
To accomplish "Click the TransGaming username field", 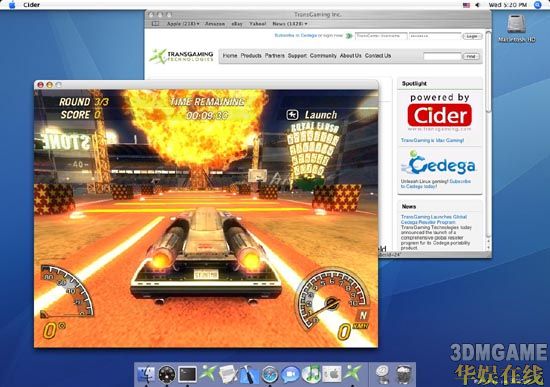I will pyautogui.click(x=381, y=36).
